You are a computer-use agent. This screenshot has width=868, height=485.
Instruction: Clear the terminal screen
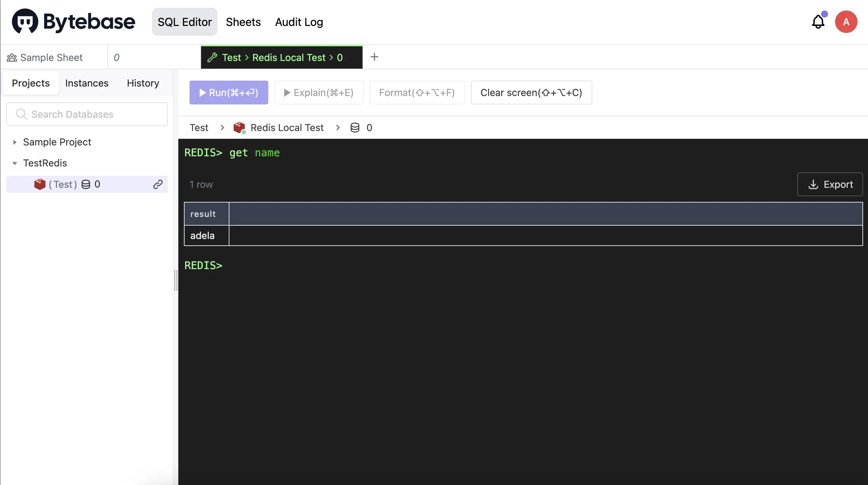[531, 93]
